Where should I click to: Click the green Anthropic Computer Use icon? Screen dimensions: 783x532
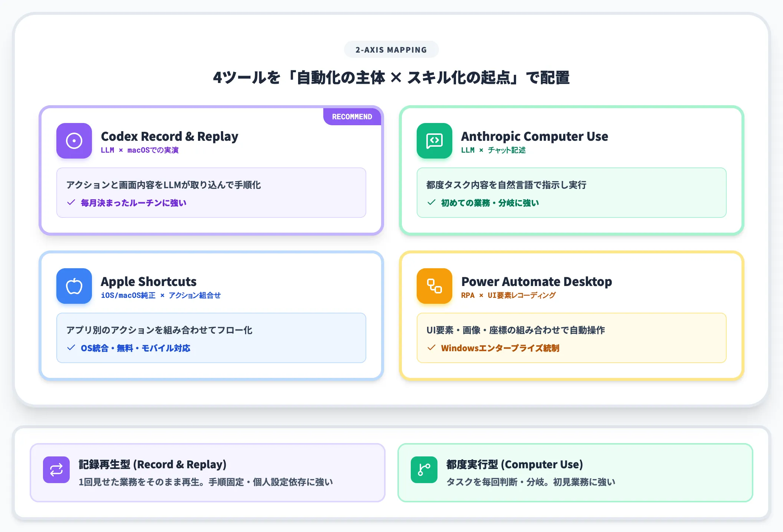(435, 141)
